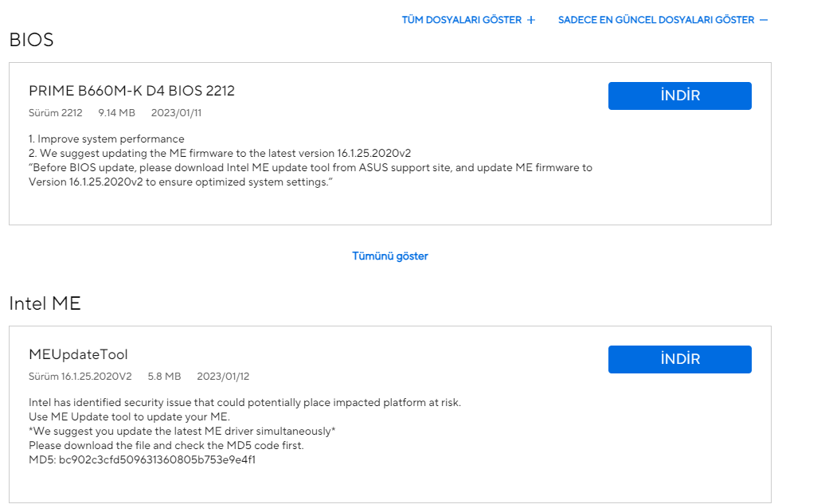Click 'Use ME Update tool to update' line
This screenshot has height=504, width=825.
pos(130,416)
